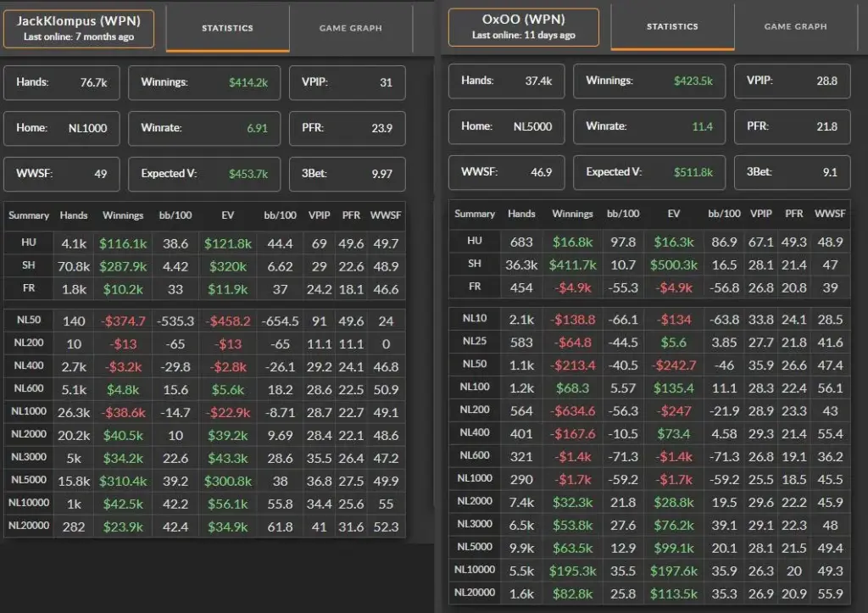This screenshot has height=613, width=868.
Task: Select JackKlompus Expected V $453.7k box
Action: [204, 174]
